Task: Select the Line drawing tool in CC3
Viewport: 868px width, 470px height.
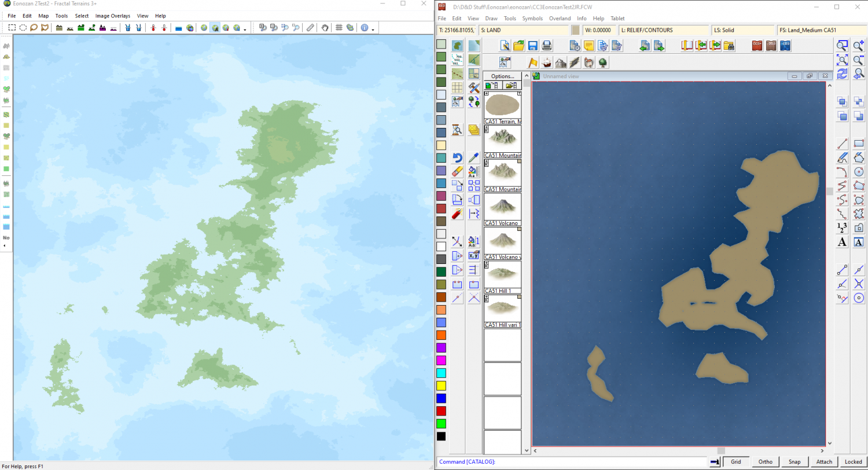Action: pyautogui.click(x=843, y=144)
